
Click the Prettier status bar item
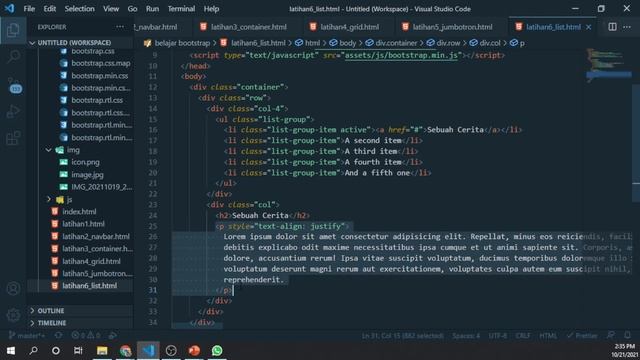[x=582, y=336]
